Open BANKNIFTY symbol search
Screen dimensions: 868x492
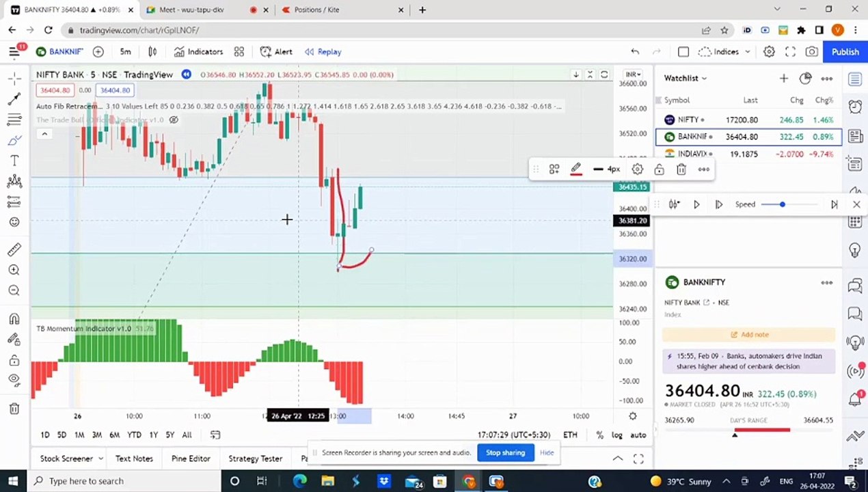[x=59, y=52]
